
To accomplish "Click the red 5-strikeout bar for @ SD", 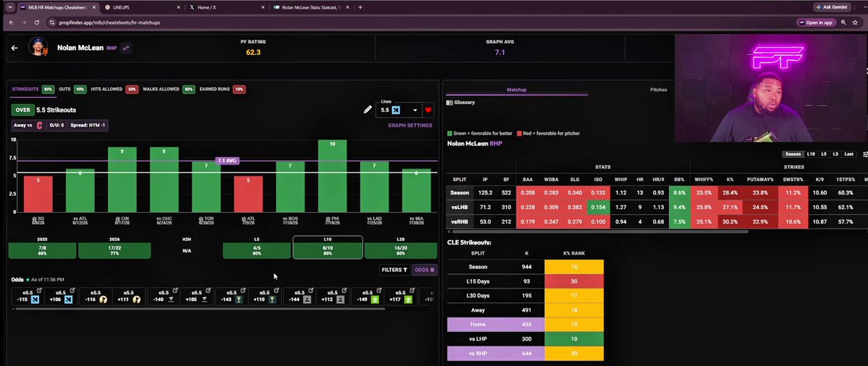I will tap(38, 195).
